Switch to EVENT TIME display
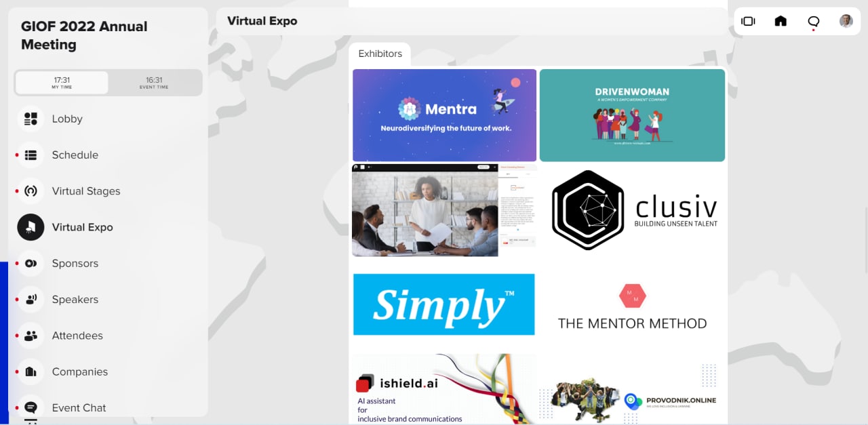 (x=154, y=83)
